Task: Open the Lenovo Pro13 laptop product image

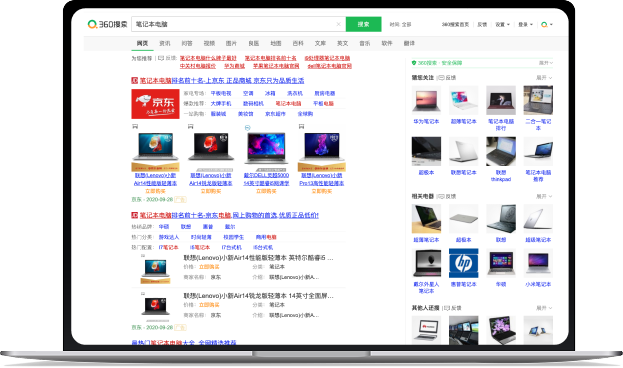Action: pos(322,147)
